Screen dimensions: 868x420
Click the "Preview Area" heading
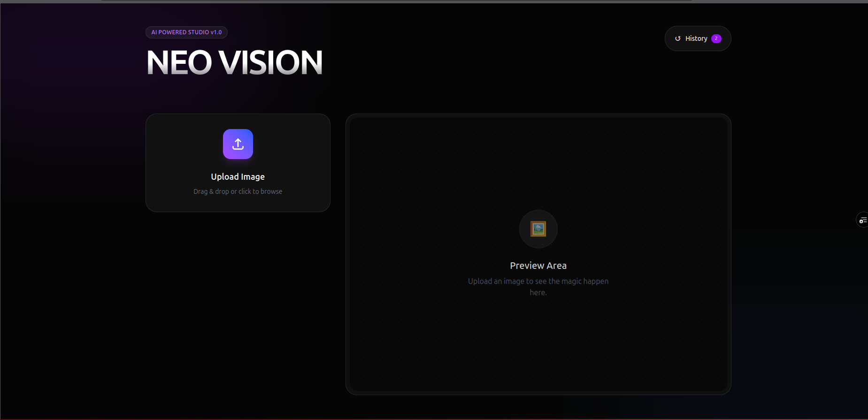(x=538, y=266)
